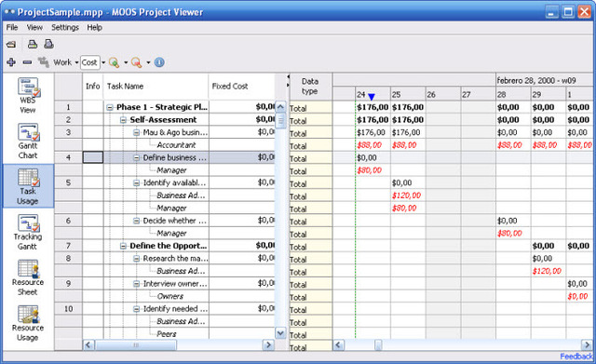
Task: Click the task table vertical scrollbar thumb
Action: [280, 121]
